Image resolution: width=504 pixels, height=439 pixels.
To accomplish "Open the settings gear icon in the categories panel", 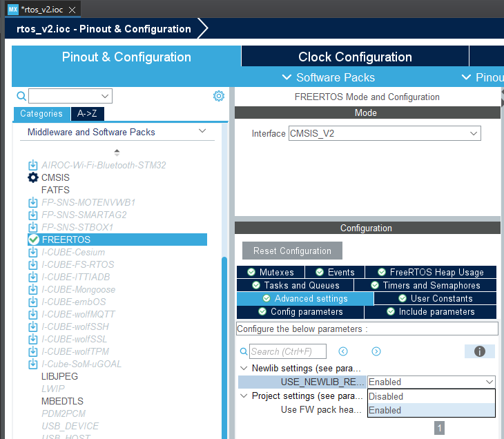I will (219, 96).
